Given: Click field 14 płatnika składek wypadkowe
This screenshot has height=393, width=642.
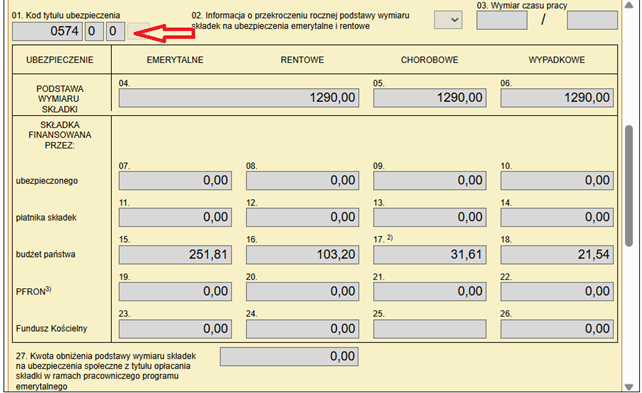Looking at the screenshot, I should [557, 217].
